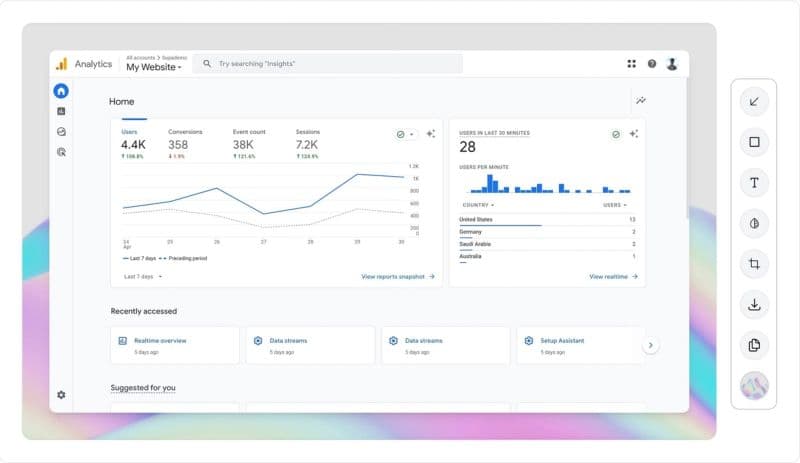Open Admin settings gear
Viewport: 800px width, 463px height.
point(61,395)
